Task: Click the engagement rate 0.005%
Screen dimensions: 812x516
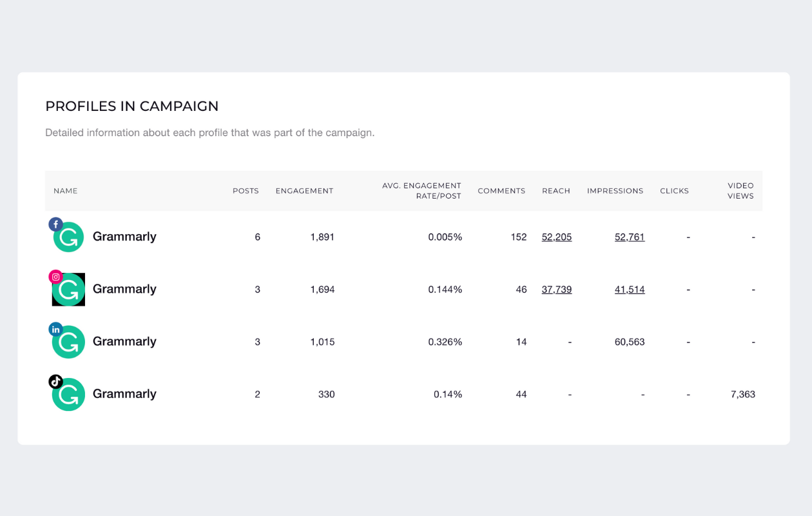Action: tap(445, 237)
